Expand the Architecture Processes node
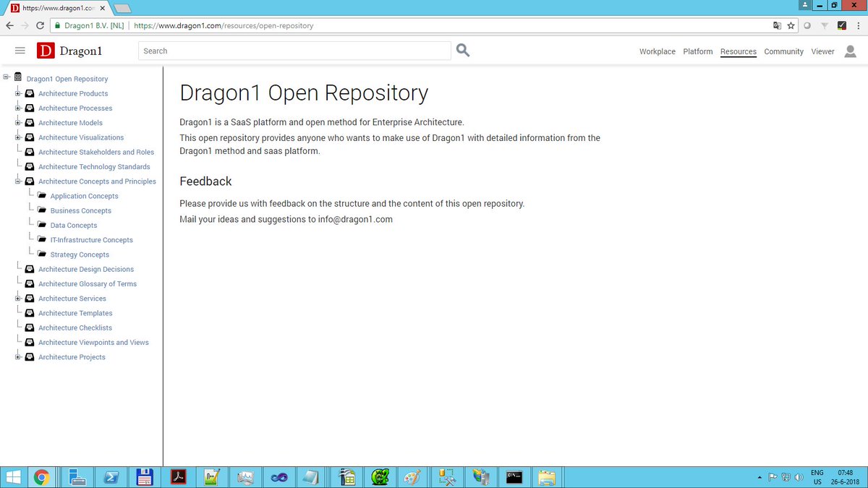868x488 pixels. (x=18, y=108)
